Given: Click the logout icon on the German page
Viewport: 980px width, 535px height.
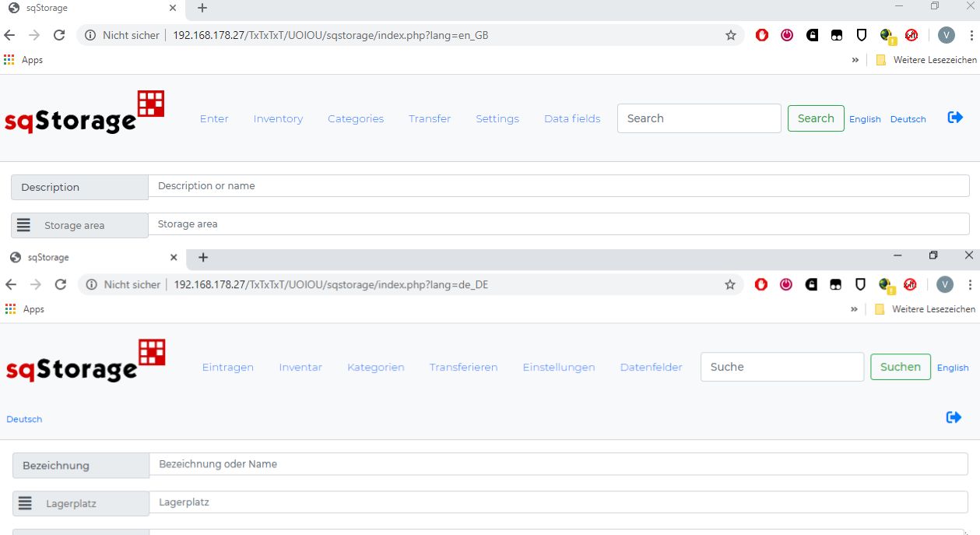Looking at the screenshot, I should pyautogui.click(x=954, y=417).
